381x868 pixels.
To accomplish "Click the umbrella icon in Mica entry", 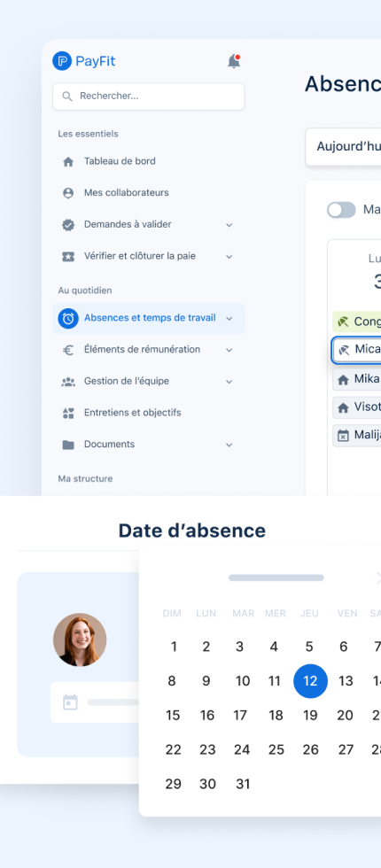I will click(x=344, y=350).
